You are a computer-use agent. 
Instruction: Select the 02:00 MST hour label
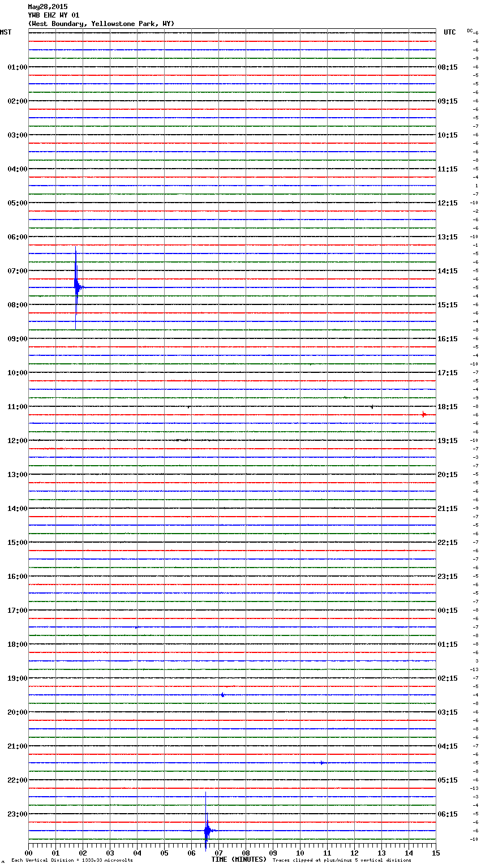click(x=18, y=101)
